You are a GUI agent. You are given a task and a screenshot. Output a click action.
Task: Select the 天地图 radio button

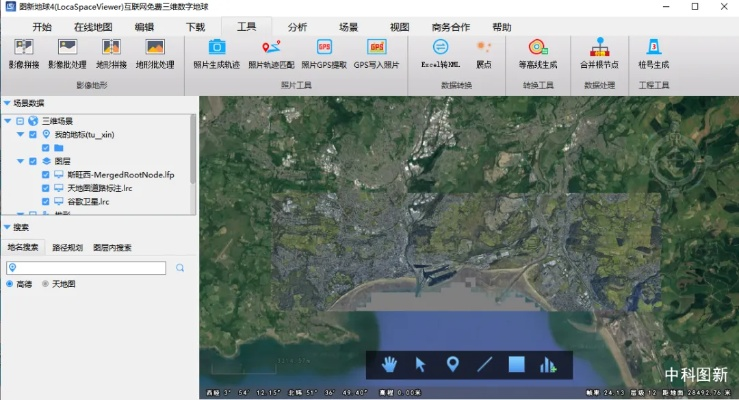(46, 284)
